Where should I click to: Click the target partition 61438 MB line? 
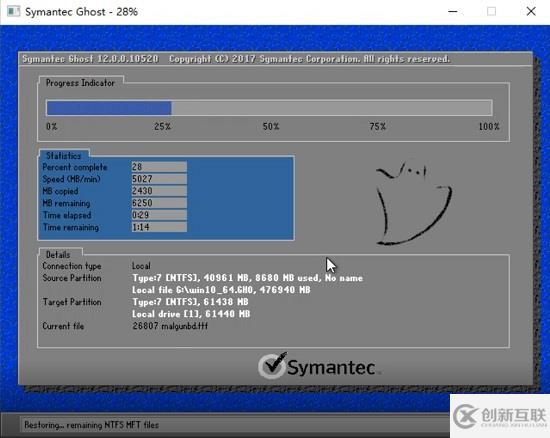click(190, 302)
